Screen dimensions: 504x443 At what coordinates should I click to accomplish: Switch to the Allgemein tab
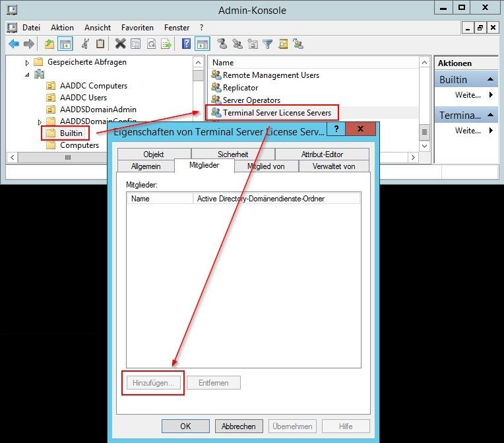146,166
